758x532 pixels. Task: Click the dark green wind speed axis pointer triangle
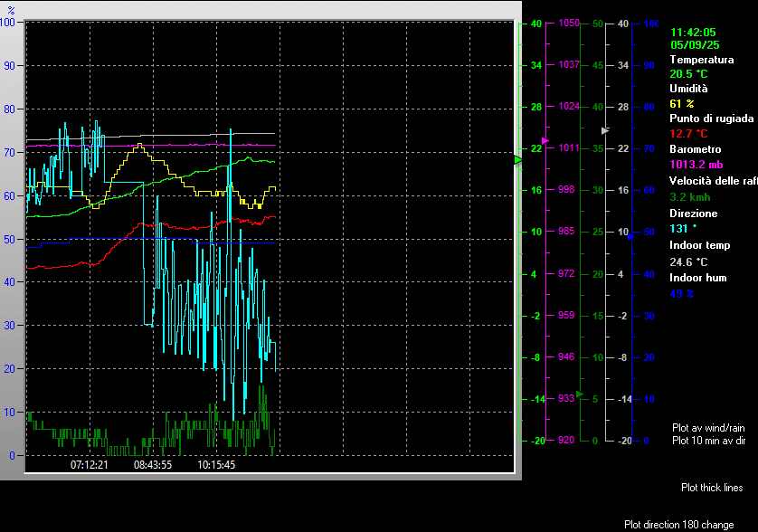pyautogui.click(x=580, y=394)
